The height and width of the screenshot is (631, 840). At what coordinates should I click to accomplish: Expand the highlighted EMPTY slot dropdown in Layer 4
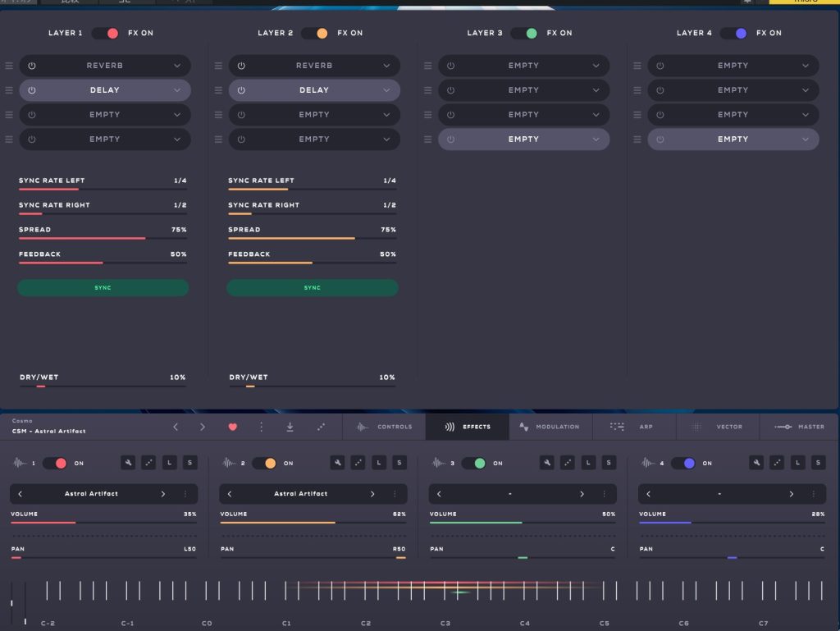pos(806,139)
